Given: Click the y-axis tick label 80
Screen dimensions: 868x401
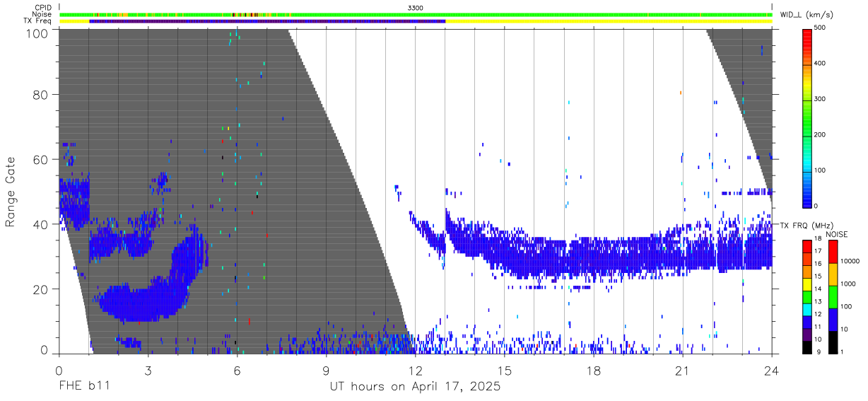Looking at the screenshot, I should coord(40,94).
